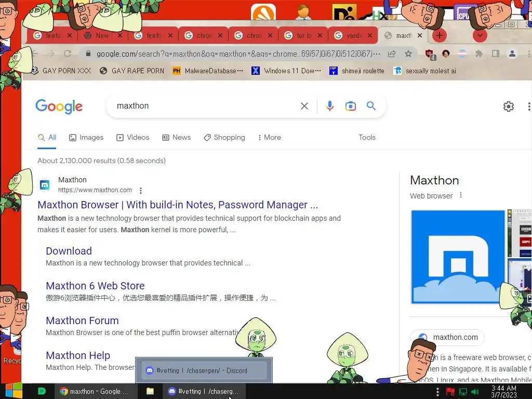Bookmark this page with the star icon
The height and width of the screenshot is (399, 532).
[x=408, y=54]
